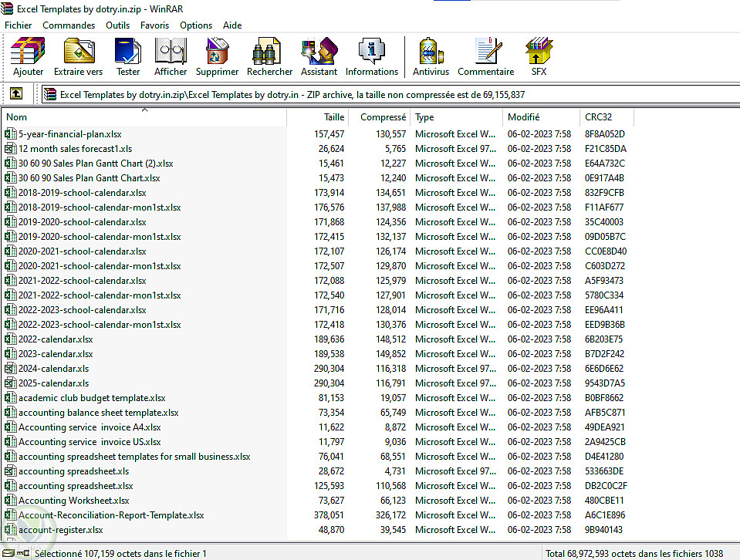Click icon of Accounting Worksheet.xlsx

click(10, 500)
